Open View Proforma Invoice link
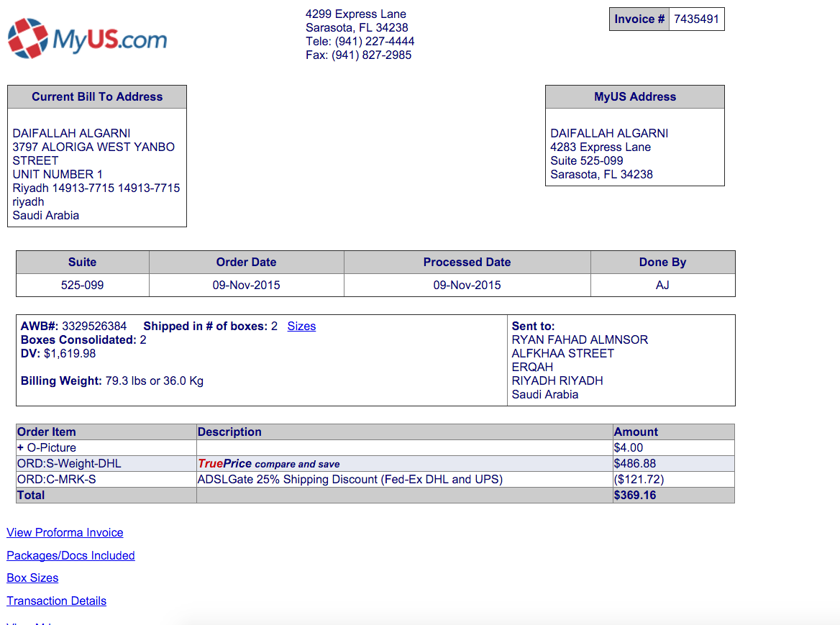The image size is (840, 625). [65, 532]
